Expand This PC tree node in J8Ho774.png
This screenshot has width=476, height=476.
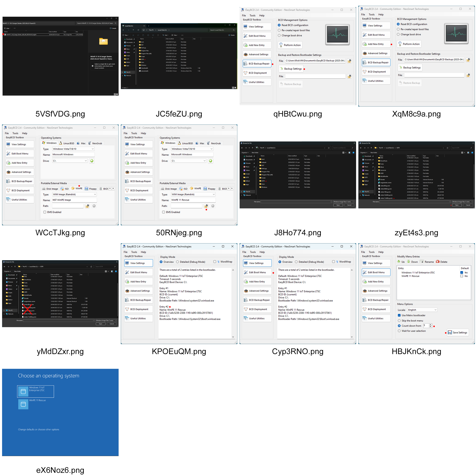(241, 192)
